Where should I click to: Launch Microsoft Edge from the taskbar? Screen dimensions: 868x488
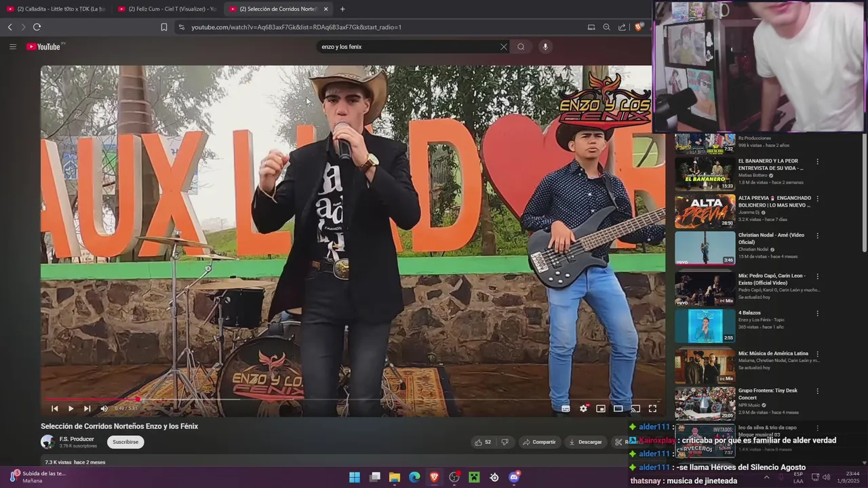(x=414, y=477)
